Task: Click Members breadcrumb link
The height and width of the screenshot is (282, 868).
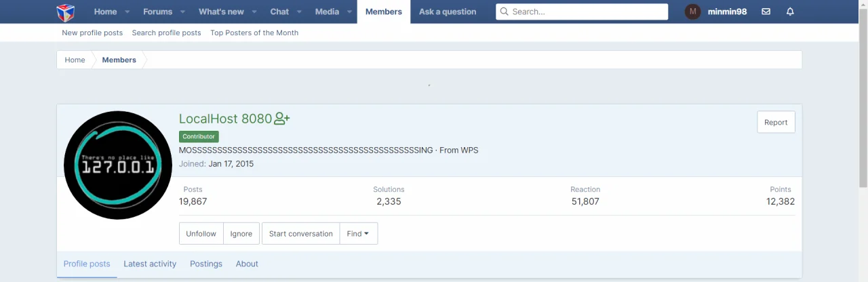Action: pos(119,60)
